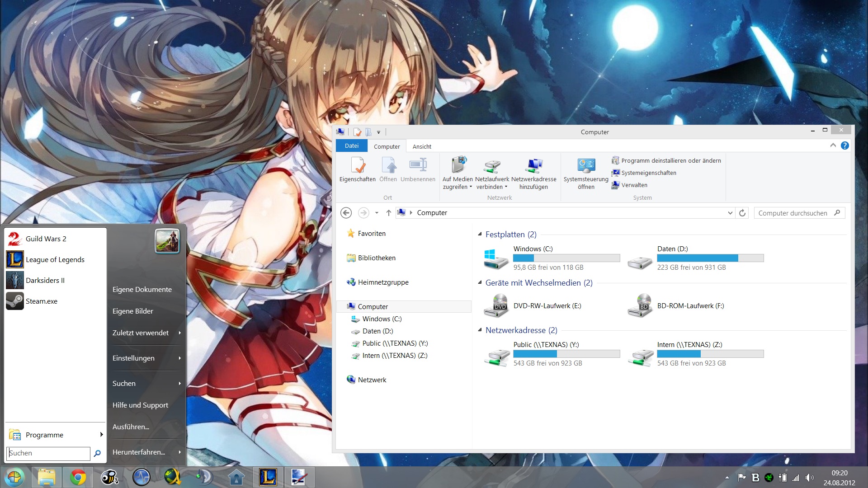The image size is (868, 488).
Task: Click Systemeigenschaften in ribbon
Action: [x=644, y=173]
